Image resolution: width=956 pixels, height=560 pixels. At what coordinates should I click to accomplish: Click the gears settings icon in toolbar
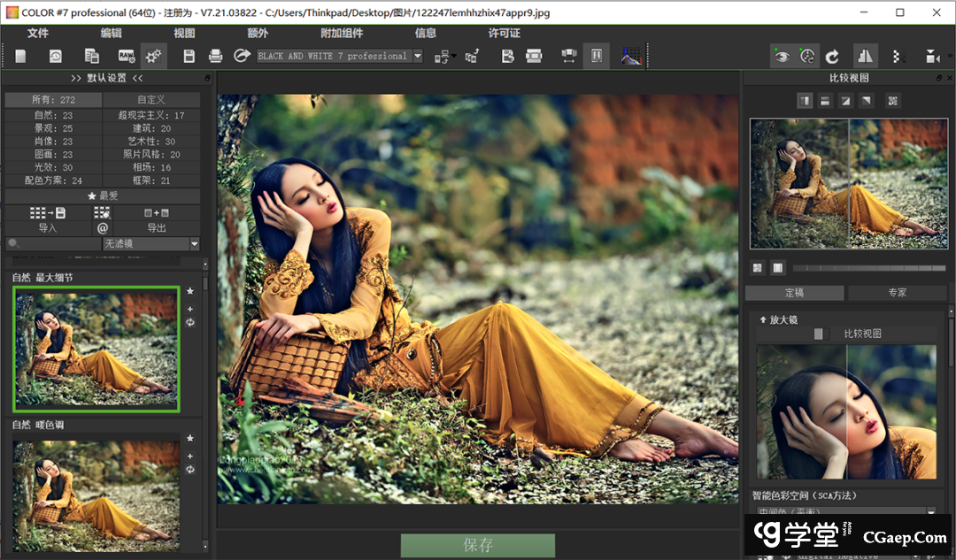click(154, 57)
